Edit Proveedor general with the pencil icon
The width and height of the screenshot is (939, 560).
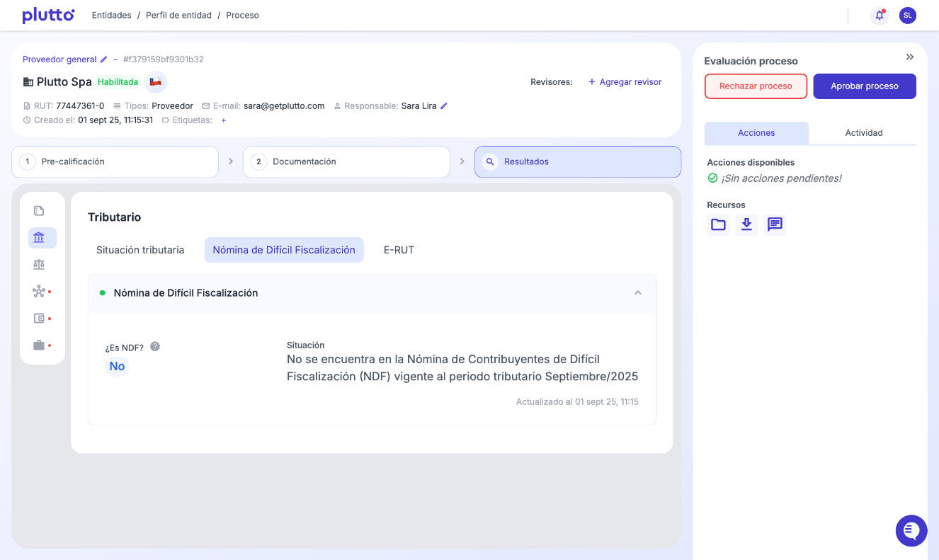pos(103,59)
